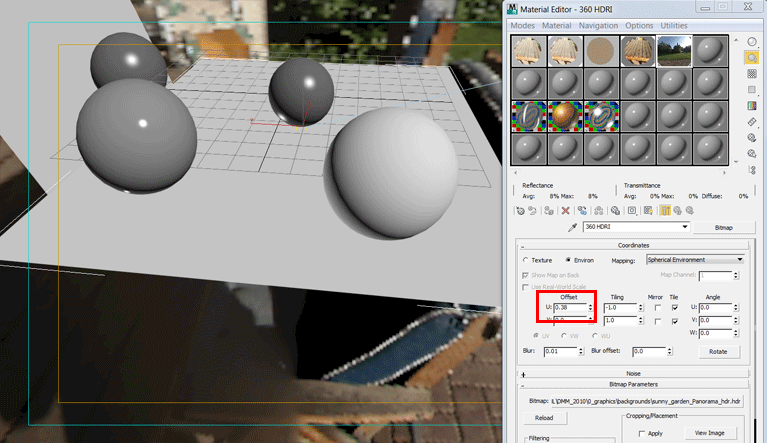This screenshot has width=767, height=443.
Task: Click the sample slots scroll-up arrow
Action: tap(736, 40)
